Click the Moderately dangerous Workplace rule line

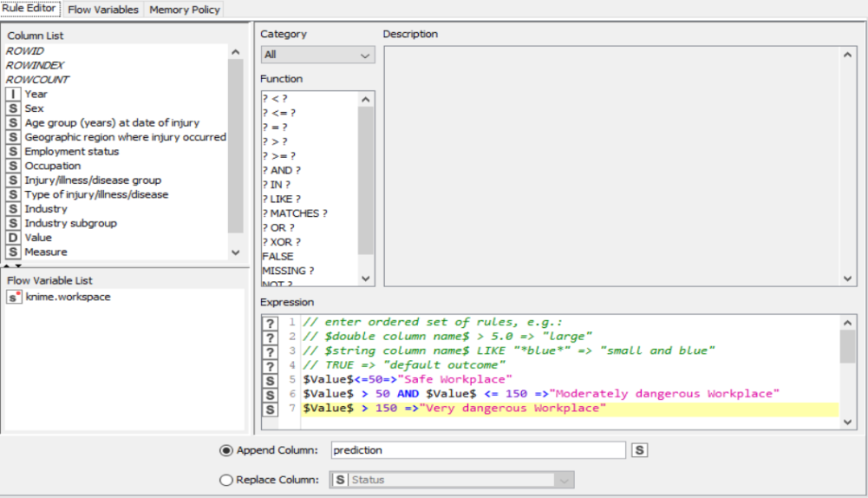tap(541, 395)
